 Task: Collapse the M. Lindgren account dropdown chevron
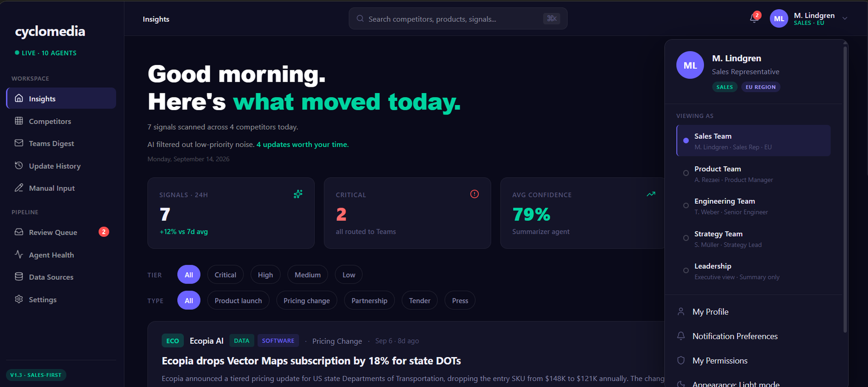pyautogui.click(x=845, y=18)
